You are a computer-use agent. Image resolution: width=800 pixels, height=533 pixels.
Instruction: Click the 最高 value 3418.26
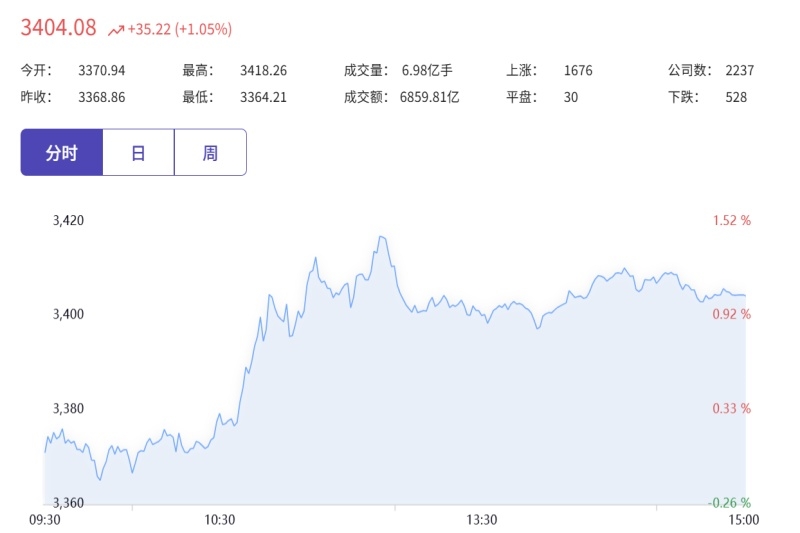[264, 70]
